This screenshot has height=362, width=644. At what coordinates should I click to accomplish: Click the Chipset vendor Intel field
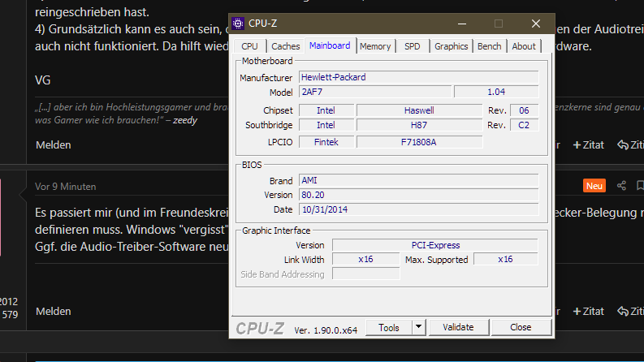tap(326, 110)
